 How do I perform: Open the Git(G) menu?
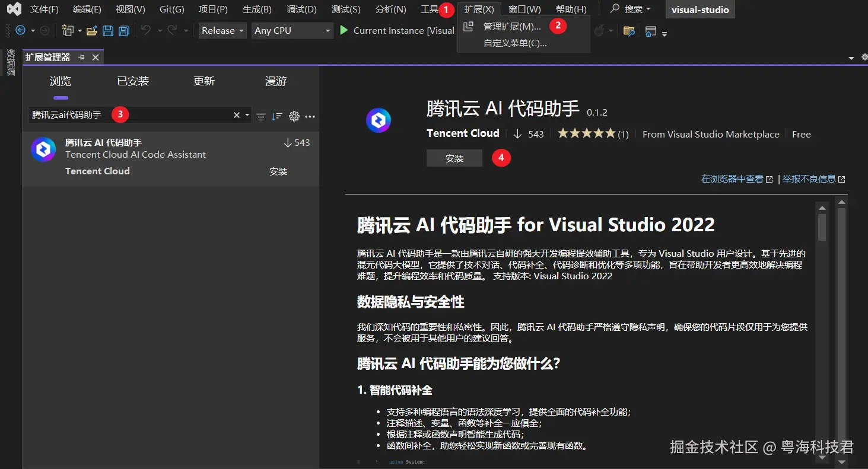click(172, 9)
